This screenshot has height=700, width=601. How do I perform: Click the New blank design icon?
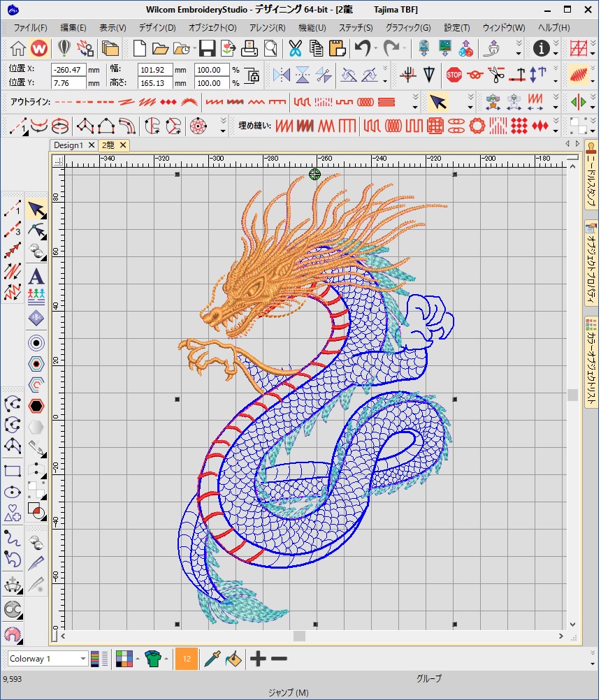(x=139, y=48)
